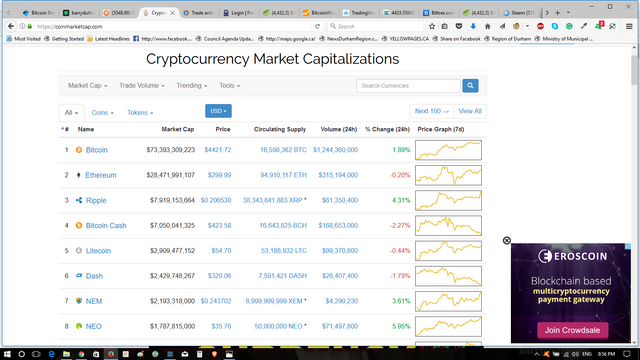Click the Litecoin logo icon
640x360 pixels.
pyautogui.click(x=79, y=251)
